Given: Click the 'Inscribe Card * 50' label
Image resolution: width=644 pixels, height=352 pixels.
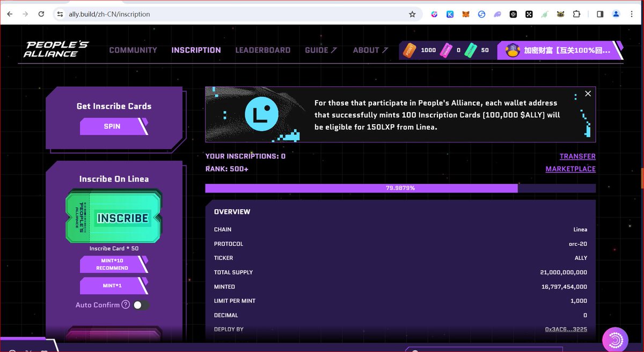Looking at the screenshot, I should [x=114, y=248].
